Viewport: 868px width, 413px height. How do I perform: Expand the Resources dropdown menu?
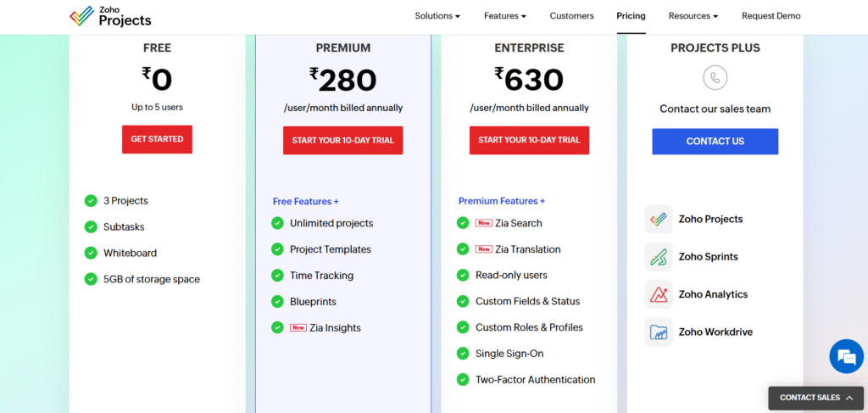tap(693, 16)
